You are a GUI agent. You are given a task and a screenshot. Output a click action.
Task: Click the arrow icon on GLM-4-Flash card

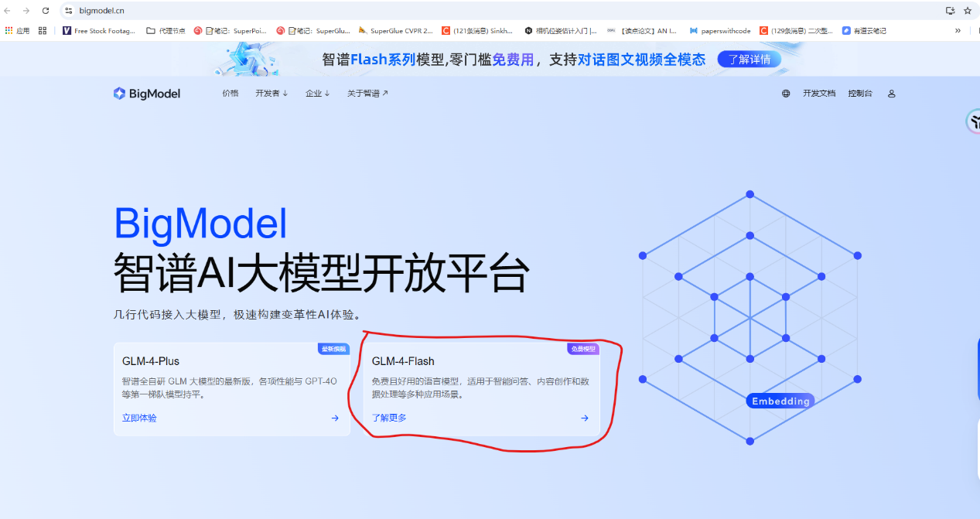pos(585,418)
